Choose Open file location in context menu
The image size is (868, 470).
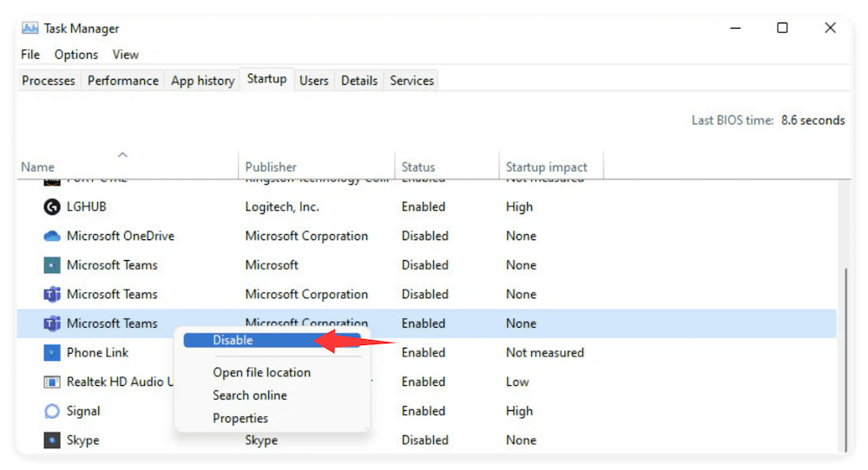(x=262, y=373)
